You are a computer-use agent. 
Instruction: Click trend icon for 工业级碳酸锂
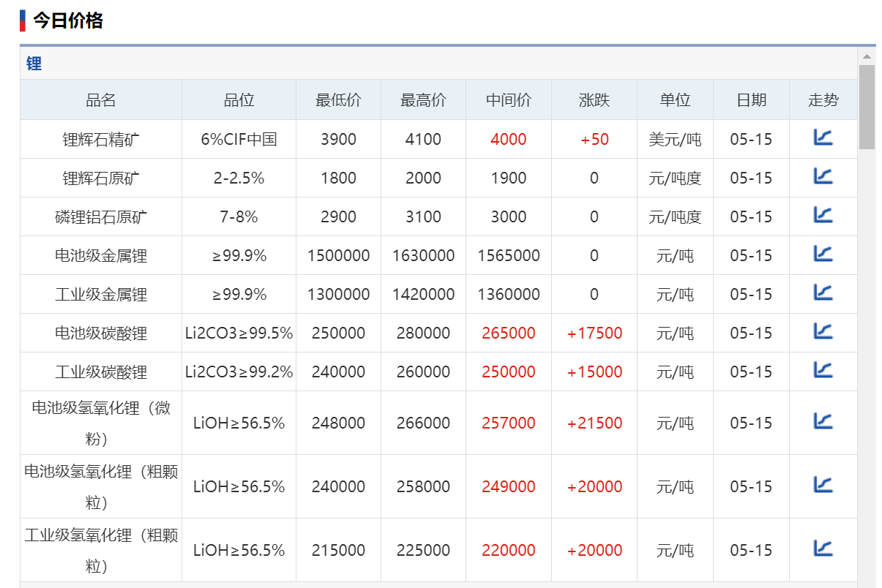(x=823, y=370)
